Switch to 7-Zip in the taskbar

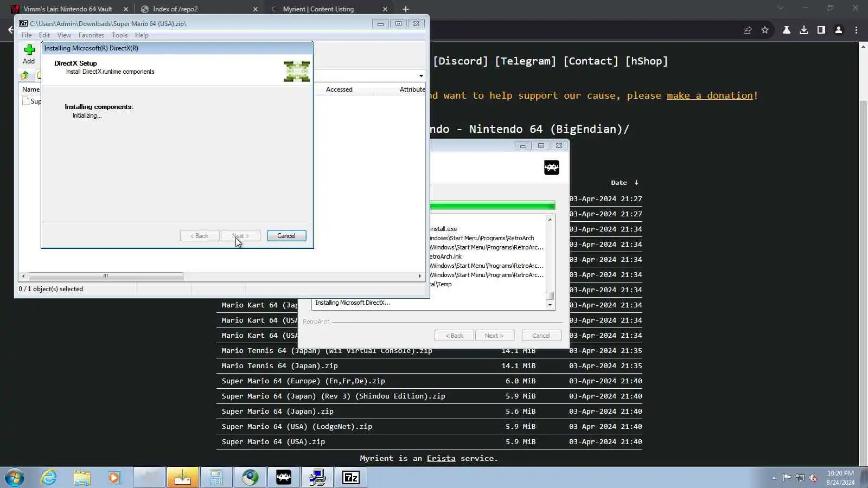pyautogui.click(x=351, y=478)
